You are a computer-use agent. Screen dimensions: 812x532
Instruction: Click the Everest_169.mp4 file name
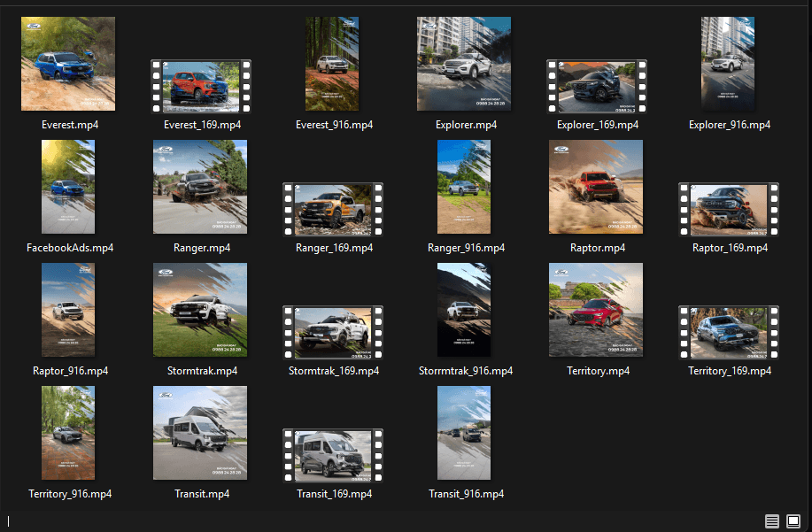click(202, 125)
